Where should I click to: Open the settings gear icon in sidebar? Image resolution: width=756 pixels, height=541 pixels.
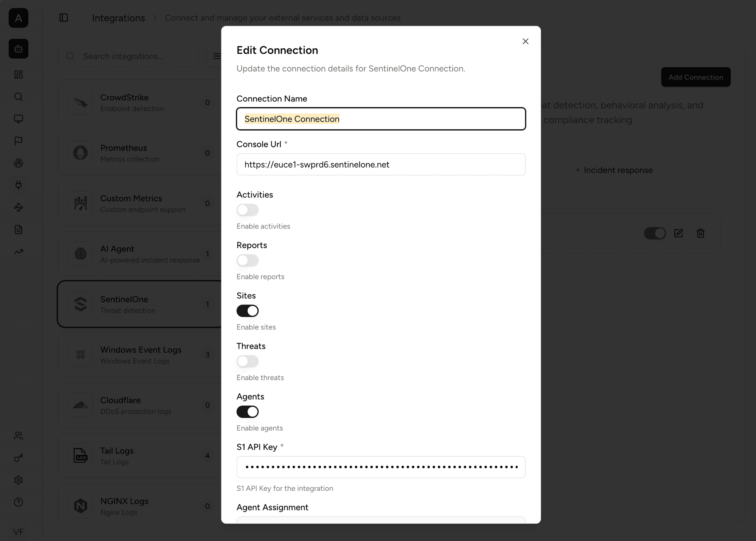pos(19,480)
